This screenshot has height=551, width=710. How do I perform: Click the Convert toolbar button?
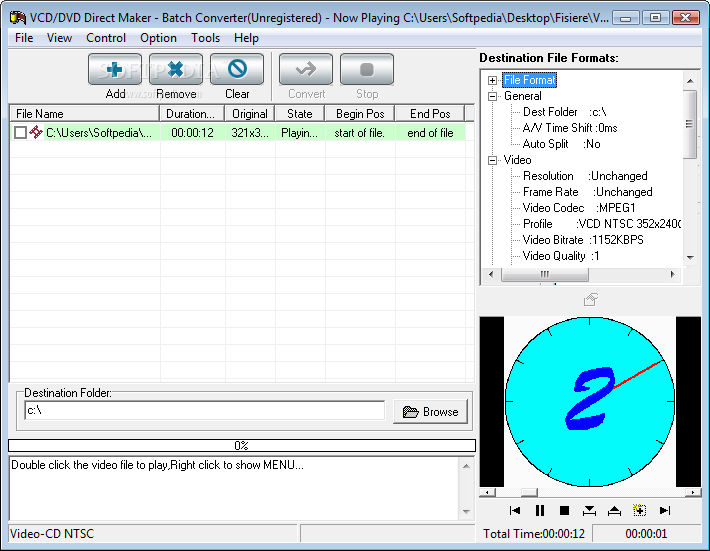306,69
